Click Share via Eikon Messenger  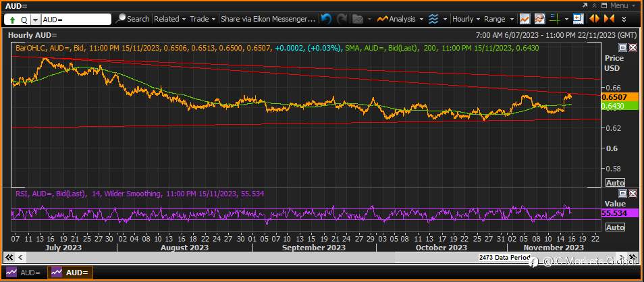point(268,19)
